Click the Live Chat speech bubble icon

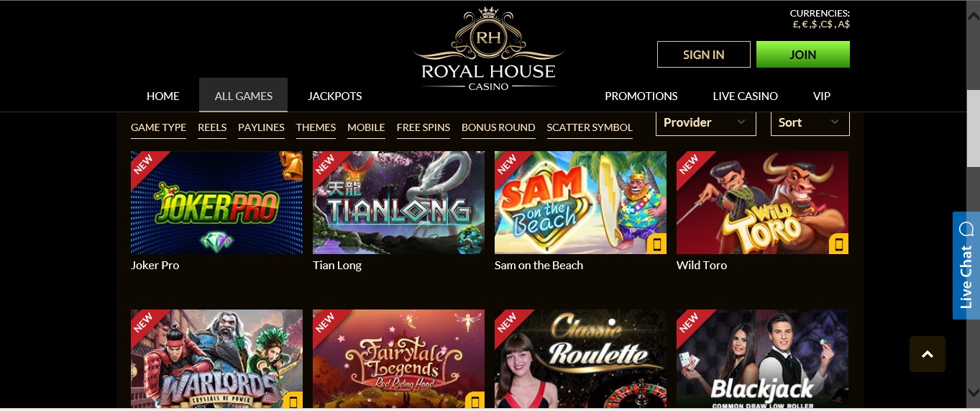(966, 229)
